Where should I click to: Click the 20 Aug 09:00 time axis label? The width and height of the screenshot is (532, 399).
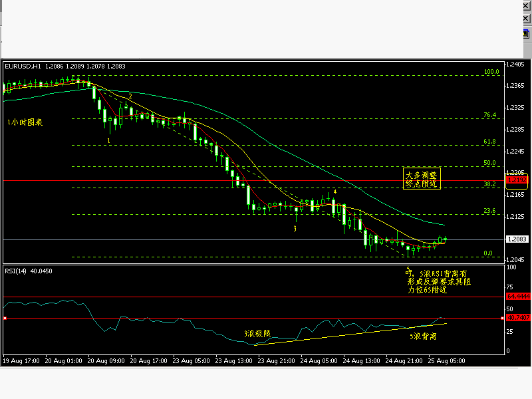pyautogui.click(x=106, y=361)
